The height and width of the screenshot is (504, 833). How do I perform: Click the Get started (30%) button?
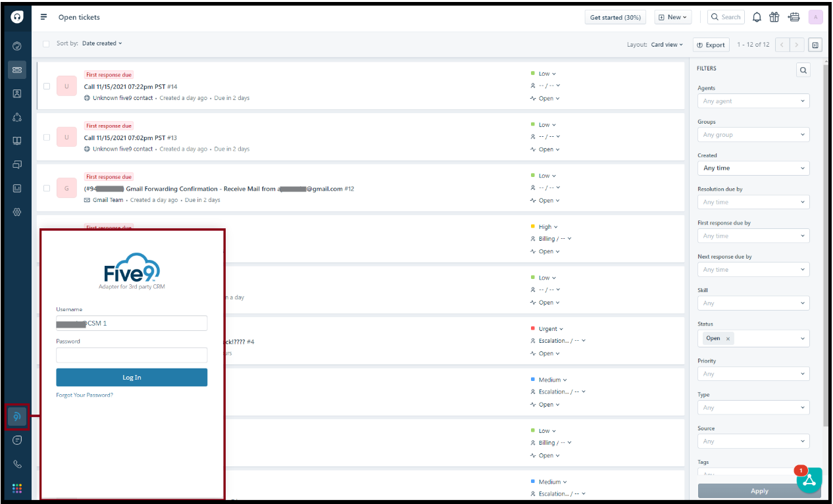[x=615, y=17]
